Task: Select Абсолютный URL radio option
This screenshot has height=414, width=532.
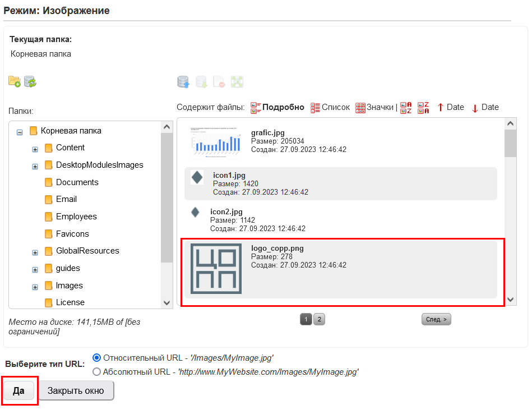Action: (97, 371)
